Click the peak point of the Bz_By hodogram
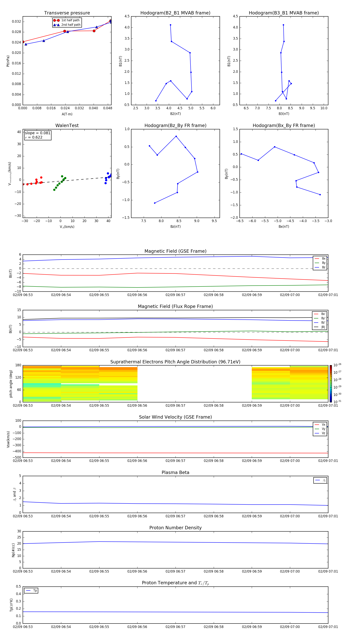This screenshot has height=644, width=351. coord(176,136)
